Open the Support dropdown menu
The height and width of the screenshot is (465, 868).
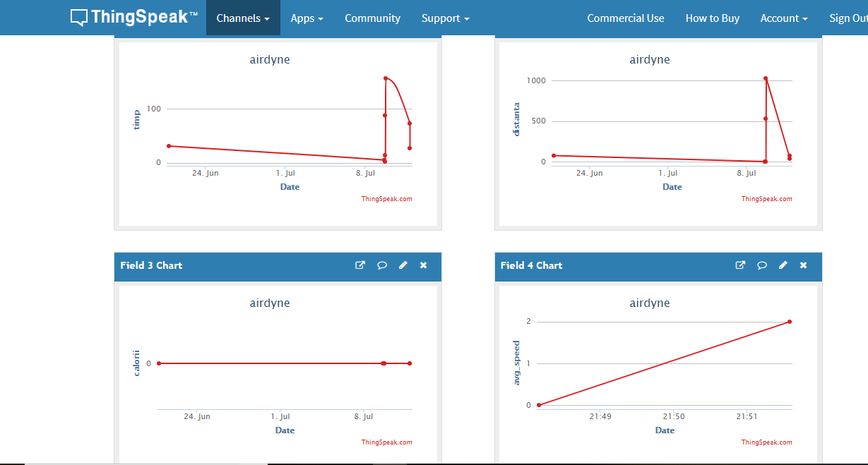pyautogui.click(x=445, y=18)
